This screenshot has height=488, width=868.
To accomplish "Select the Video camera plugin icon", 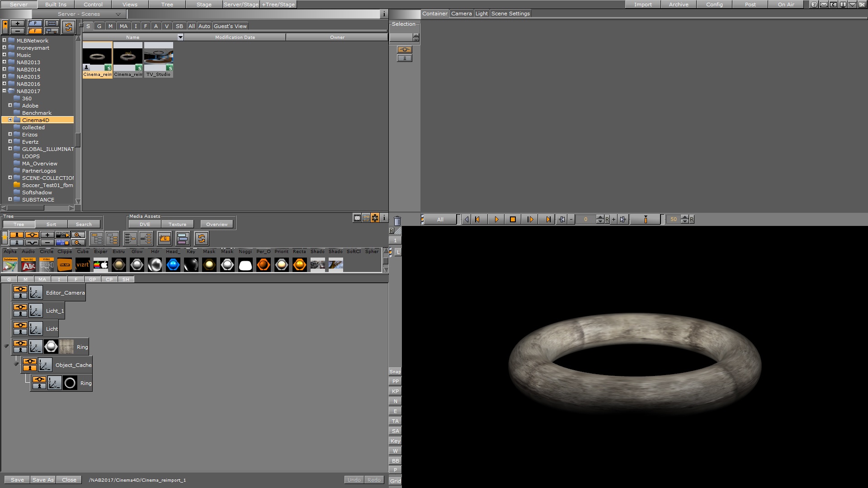I will 47,265.
